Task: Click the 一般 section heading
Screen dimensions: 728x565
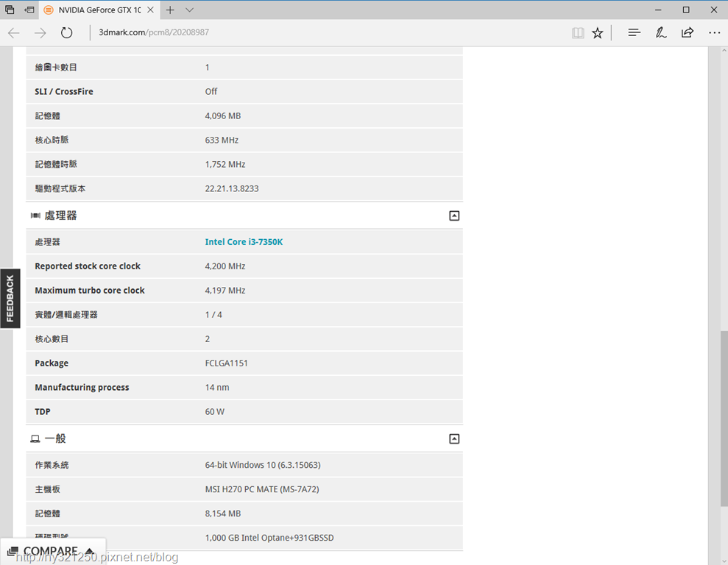Action: pos(55,438)
